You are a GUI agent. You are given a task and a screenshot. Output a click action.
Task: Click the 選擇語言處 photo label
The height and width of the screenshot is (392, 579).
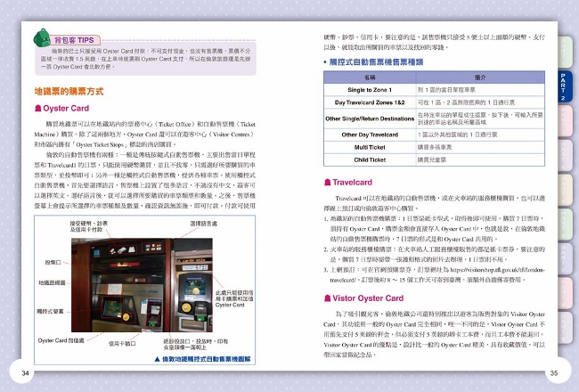pyautogui.click(x=203, y=224)
